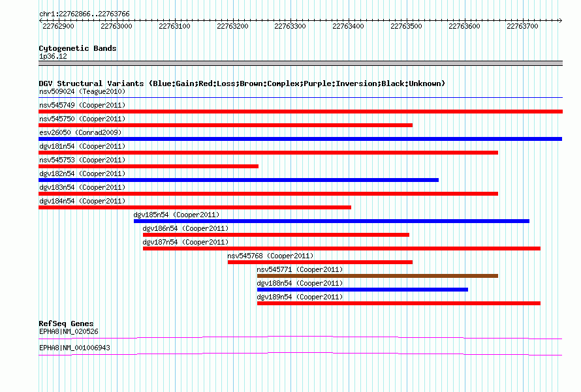The image size is (581, 392).
Task: Click the ruler's right arrowhead
Action: pos(561,21)
